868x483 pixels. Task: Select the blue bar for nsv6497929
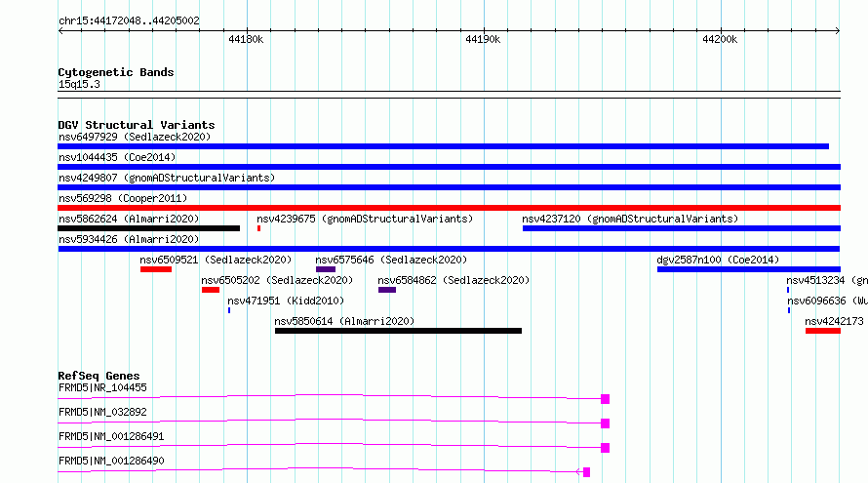click(444, 146)
